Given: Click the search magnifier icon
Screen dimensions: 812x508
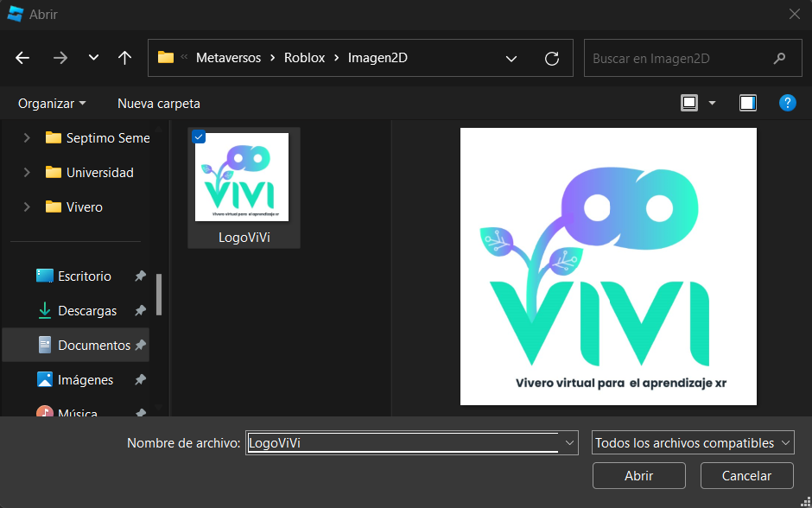Looking at the screenshot, I should [780, 59].
